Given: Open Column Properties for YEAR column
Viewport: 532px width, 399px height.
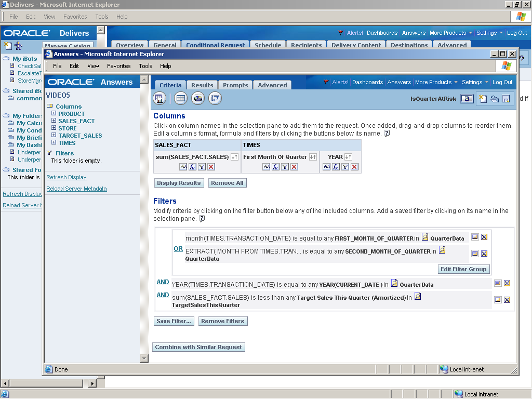Looking at the screenshot, I should [326, 167].
